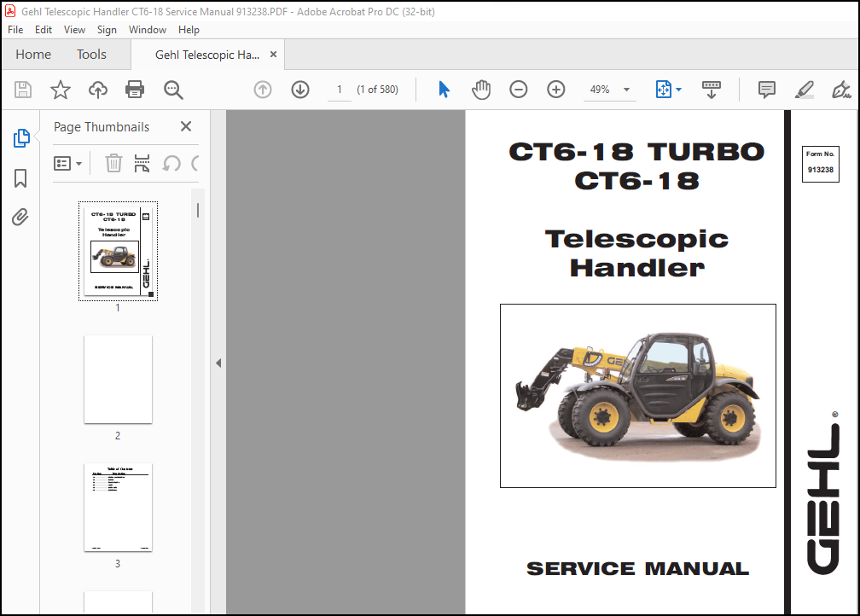Open the View menu

[x=74, y=30]
